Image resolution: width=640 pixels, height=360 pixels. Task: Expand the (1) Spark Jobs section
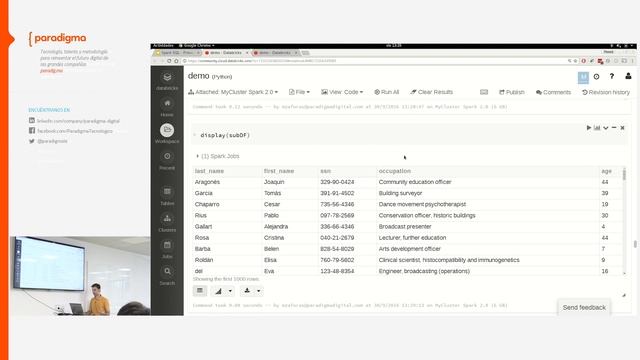point(218,156)
